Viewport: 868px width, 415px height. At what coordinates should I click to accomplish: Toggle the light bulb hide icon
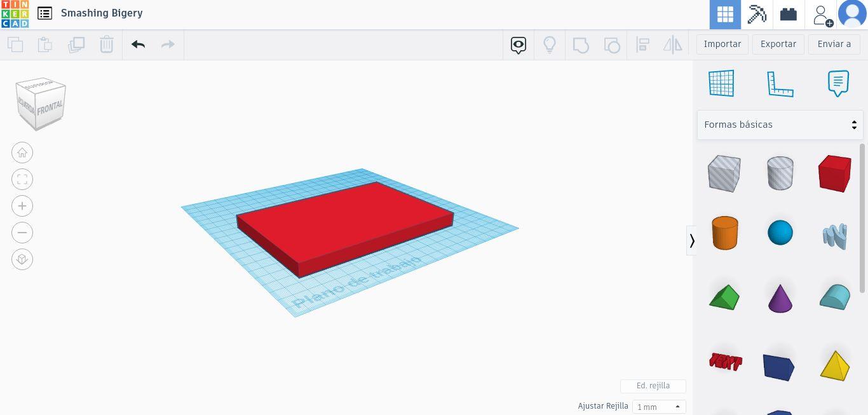[550, 44]
